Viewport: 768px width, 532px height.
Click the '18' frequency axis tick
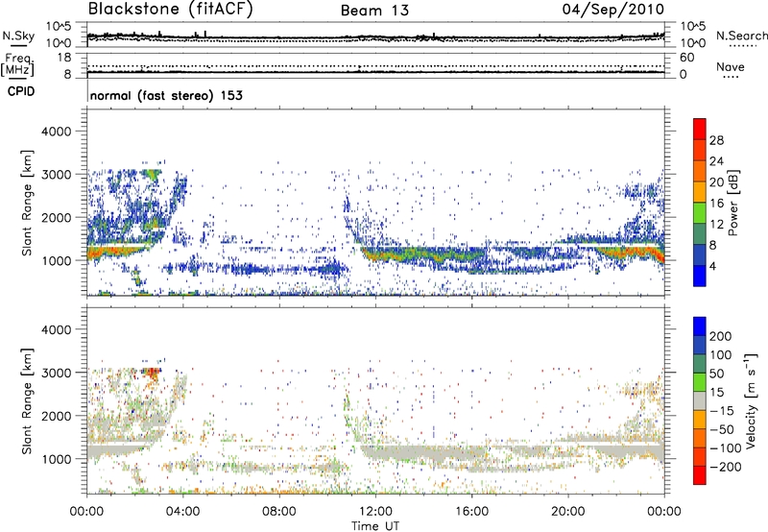coord(64,58)
